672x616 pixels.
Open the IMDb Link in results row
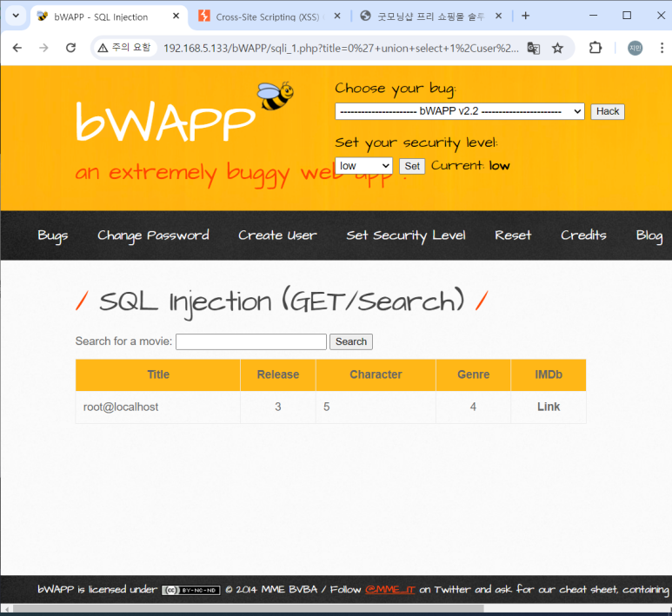tap(549, 407)
